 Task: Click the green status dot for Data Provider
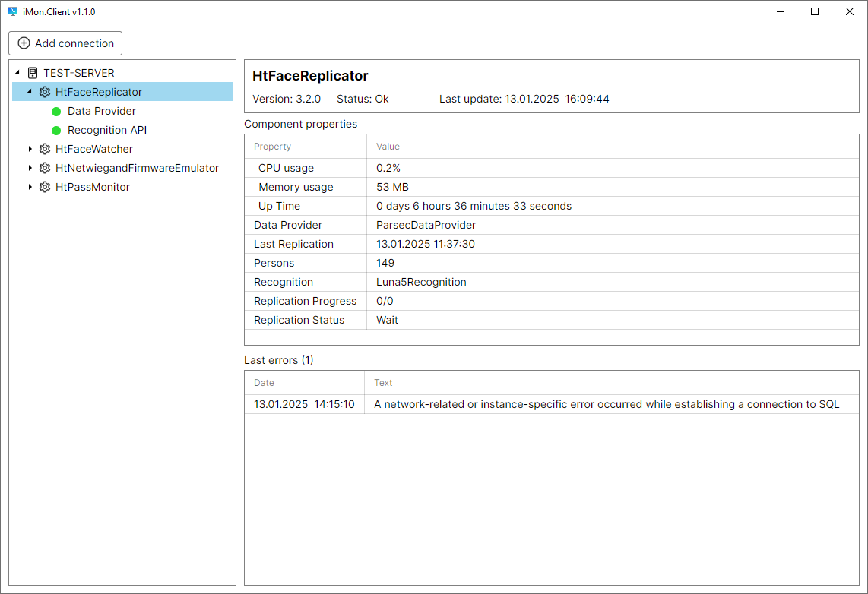[x=56, y=112]
